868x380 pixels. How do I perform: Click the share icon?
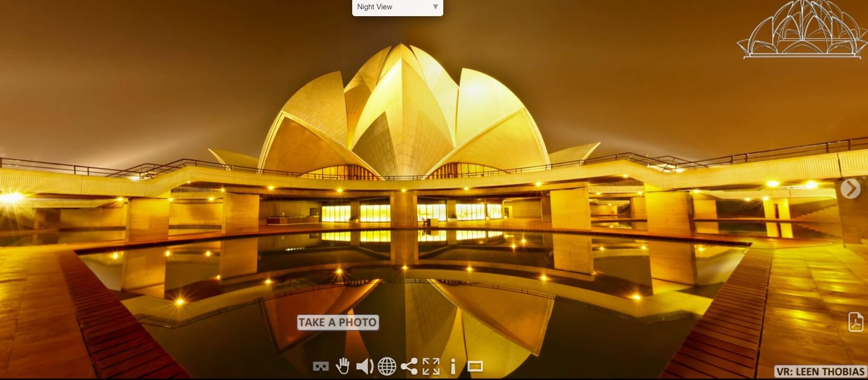409,366
